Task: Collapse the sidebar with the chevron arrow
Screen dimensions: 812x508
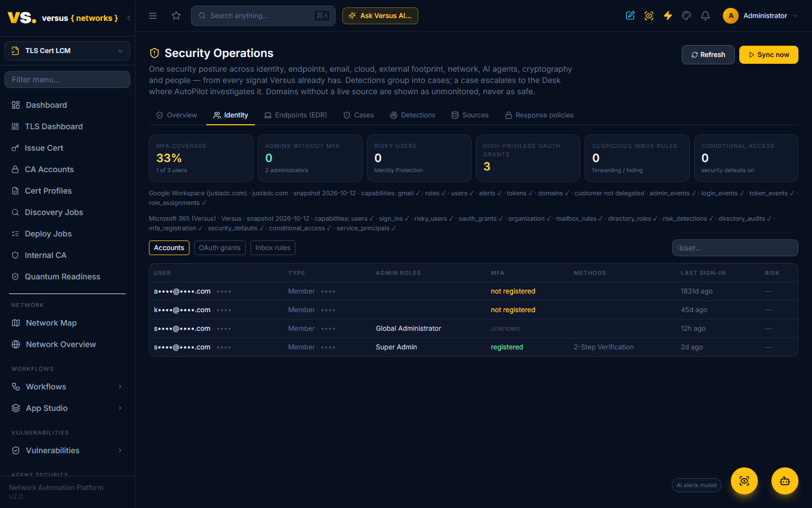Action: pyautogui.click(x=129, y=18)
